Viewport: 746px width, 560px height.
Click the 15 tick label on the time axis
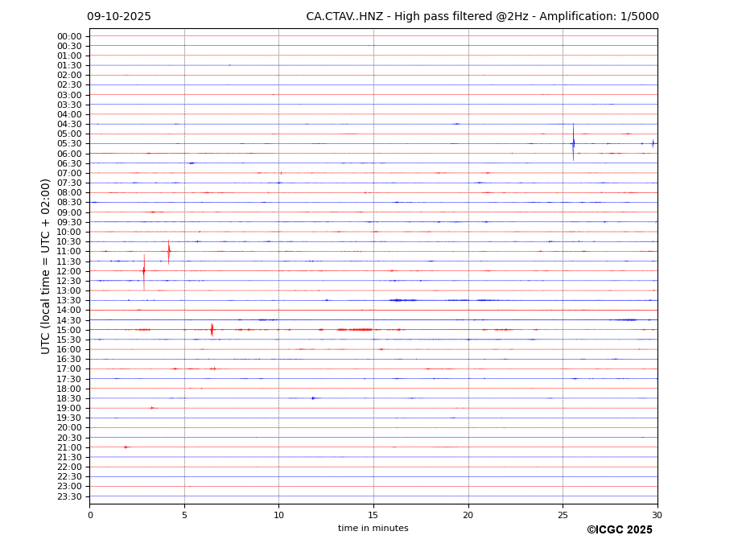coord(373,515)
